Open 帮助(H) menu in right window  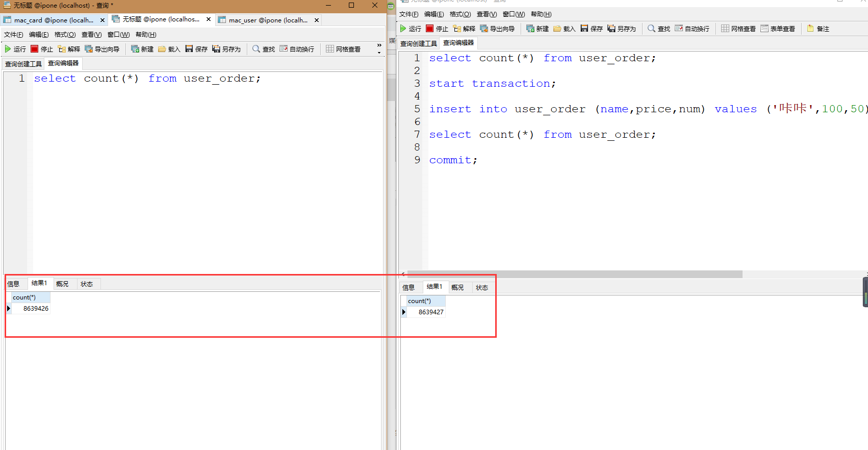tap(541, 14)
